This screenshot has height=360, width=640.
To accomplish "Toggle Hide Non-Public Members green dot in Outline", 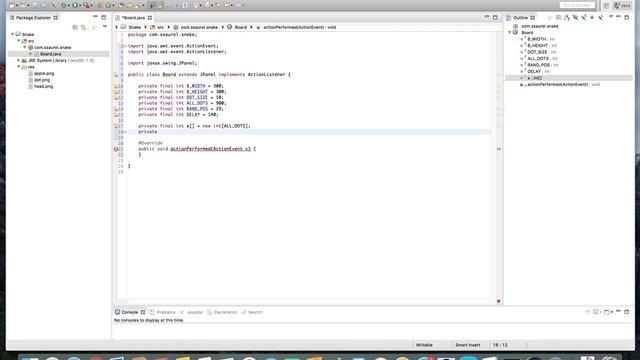I will [592, 18].
